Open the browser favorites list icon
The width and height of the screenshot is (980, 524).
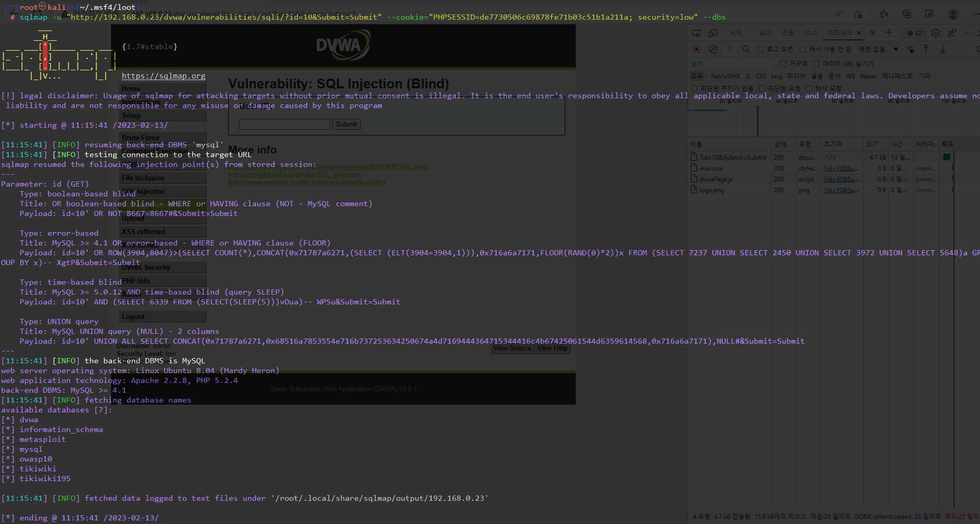[x=884, y=14]
